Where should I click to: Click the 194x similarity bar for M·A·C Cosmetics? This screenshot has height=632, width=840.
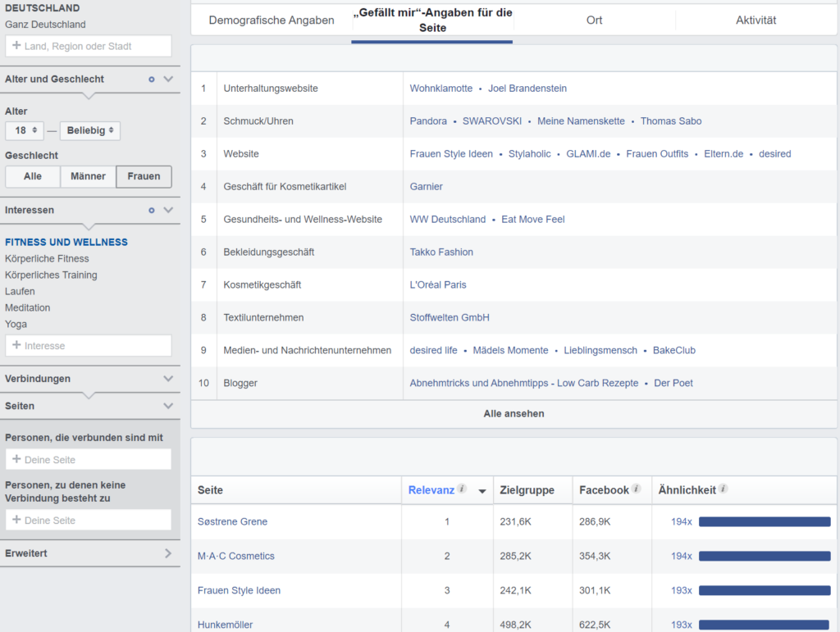click(x=765, y=556)
